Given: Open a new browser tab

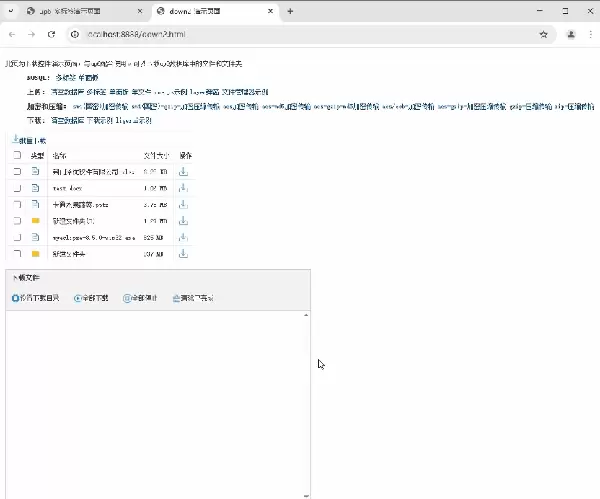Looking at the screenshot, I should [x=290, y=11].
